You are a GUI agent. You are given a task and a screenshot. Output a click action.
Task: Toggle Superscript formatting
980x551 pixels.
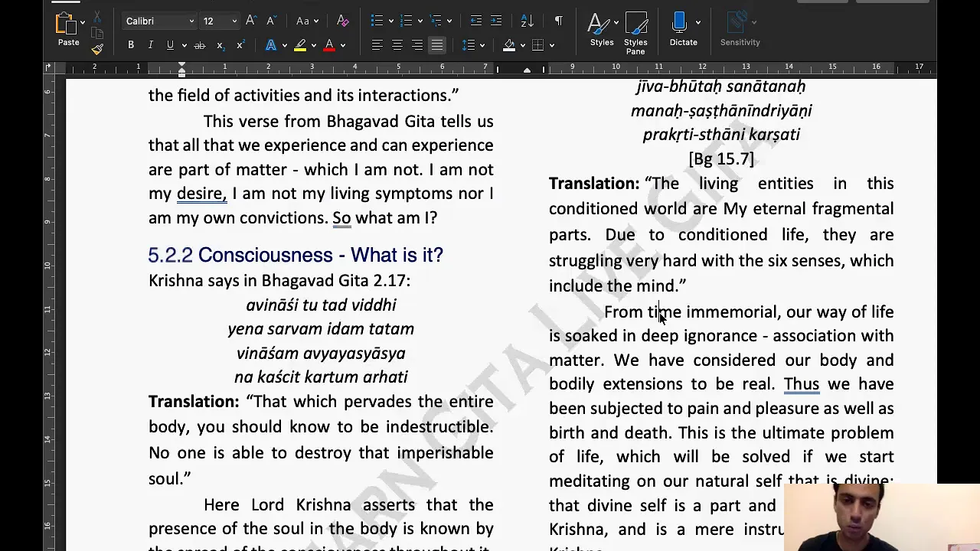pyautogui.click(x=240, y=46)
